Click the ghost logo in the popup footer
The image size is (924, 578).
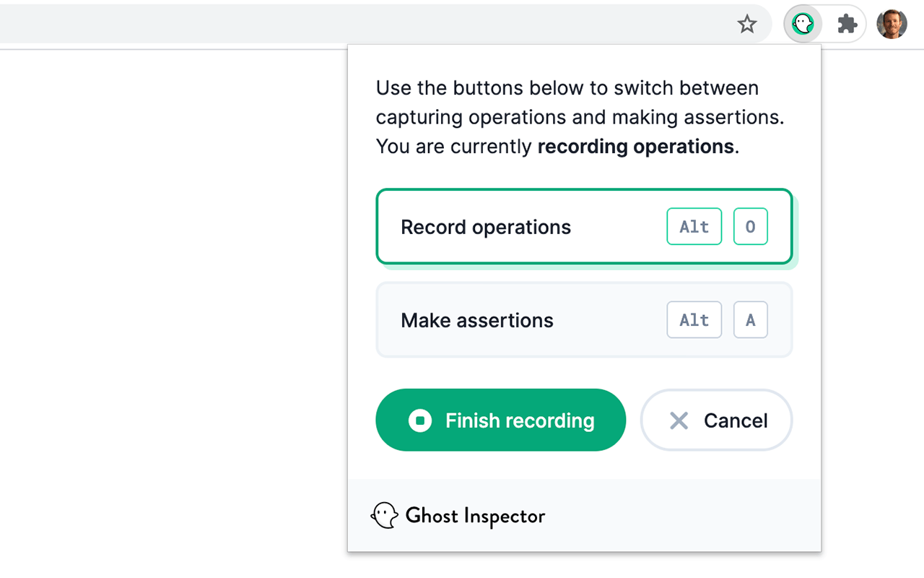[x=385, y=516]
